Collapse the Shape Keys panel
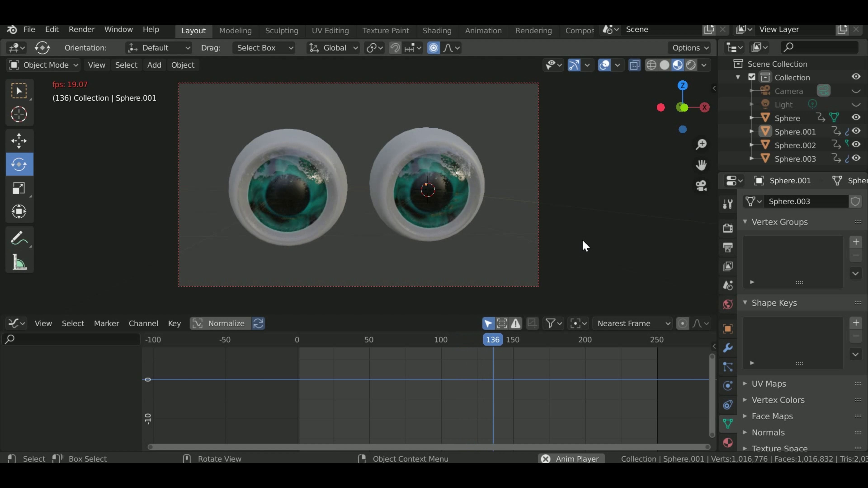 [745, 303]
